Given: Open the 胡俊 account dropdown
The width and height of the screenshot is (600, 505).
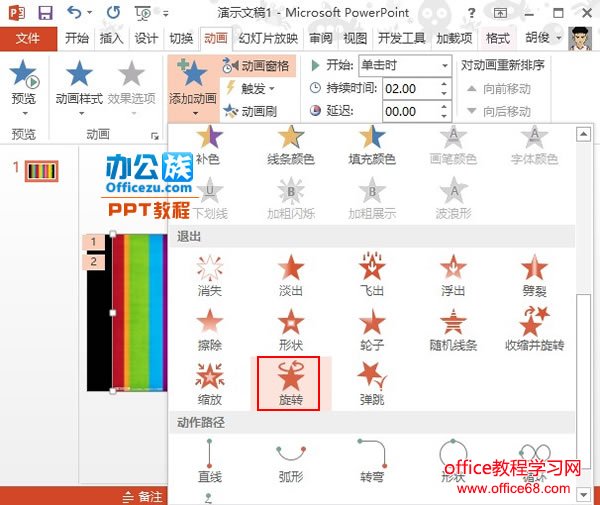Looking at the screenshot, I should tap(543, 38).
